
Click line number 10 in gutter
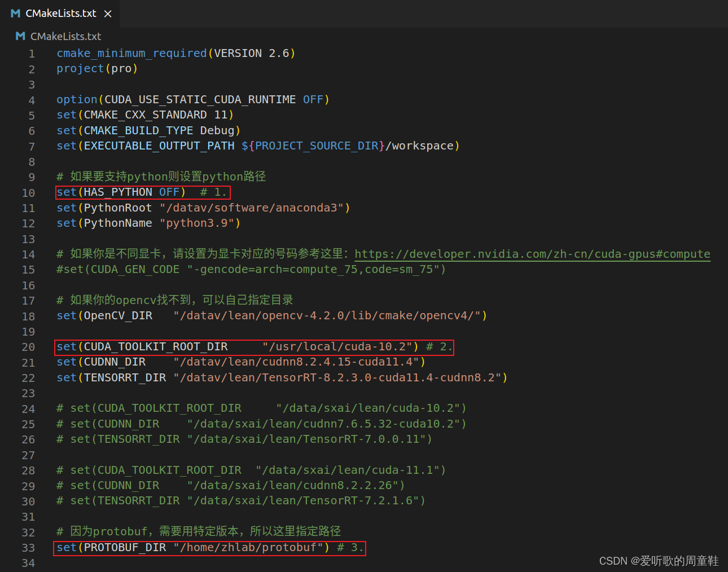28,193
